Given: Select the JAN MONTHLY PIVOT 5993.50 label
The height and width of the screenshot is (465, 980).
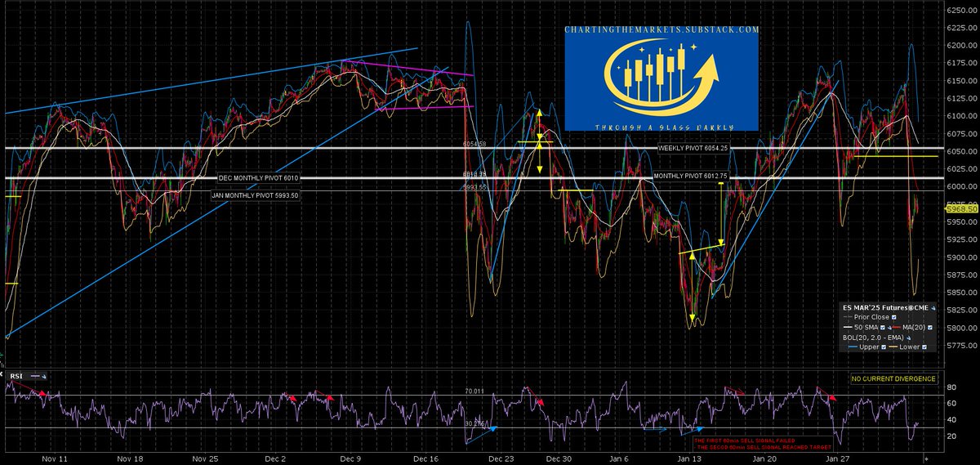Looking at the screenshot, I should (255, 196).
